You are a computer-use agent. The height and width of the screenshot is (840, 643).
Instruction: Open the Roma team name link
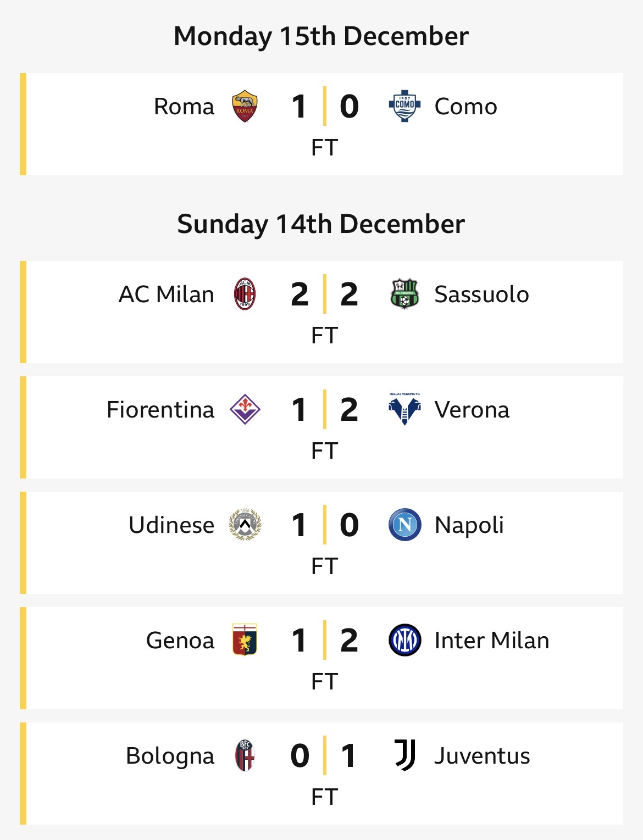tap(184, 107)
